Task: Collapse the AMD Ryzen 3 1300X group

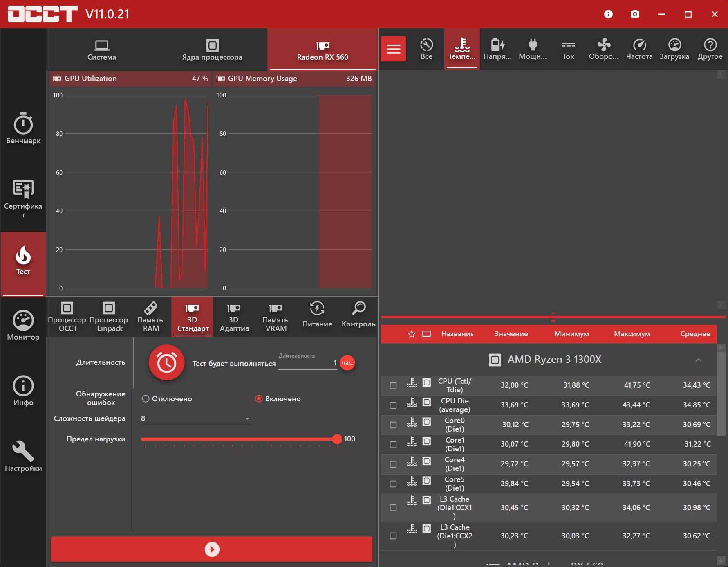Action: click(699, 360)
